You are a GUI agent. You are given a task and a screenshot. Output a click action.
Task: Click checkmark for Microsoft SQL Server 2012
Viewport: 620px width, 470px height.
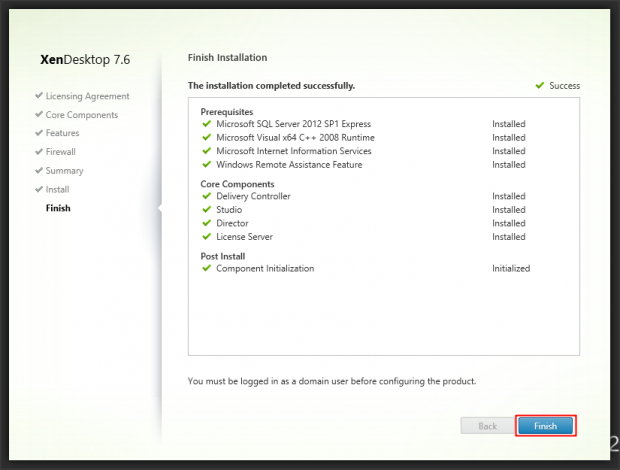click(x=206, y=124)
